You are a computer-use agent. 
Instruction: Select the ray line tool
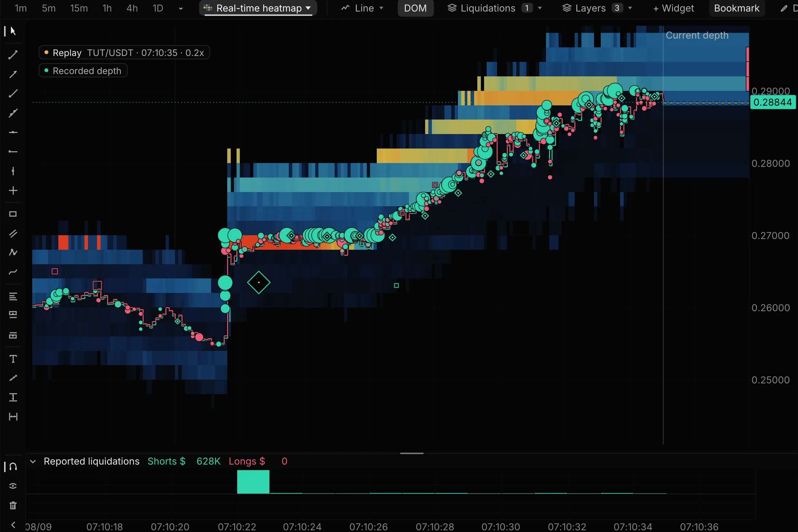click(13, 94)
